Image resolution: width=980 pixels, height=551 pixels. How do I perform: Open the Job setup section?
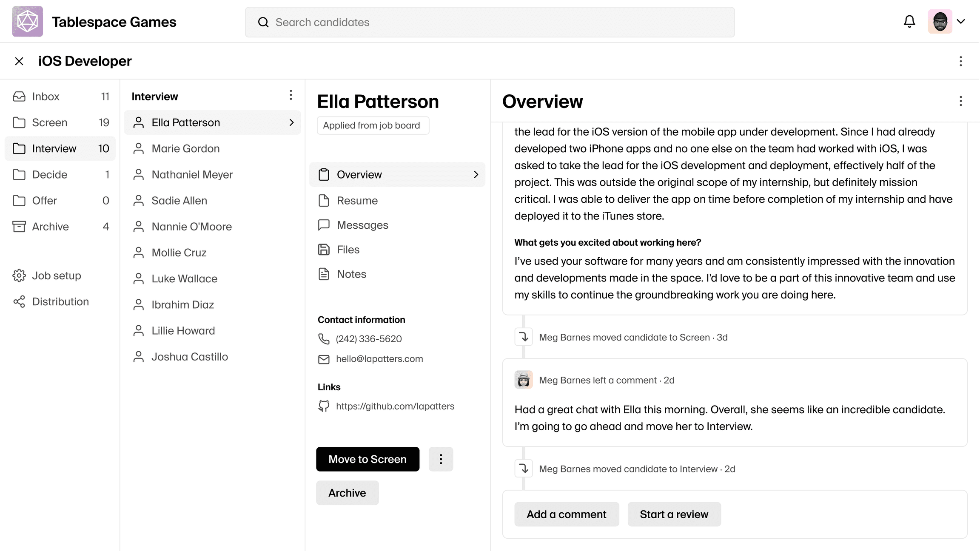pyautogui.click(x=56, y=275)
